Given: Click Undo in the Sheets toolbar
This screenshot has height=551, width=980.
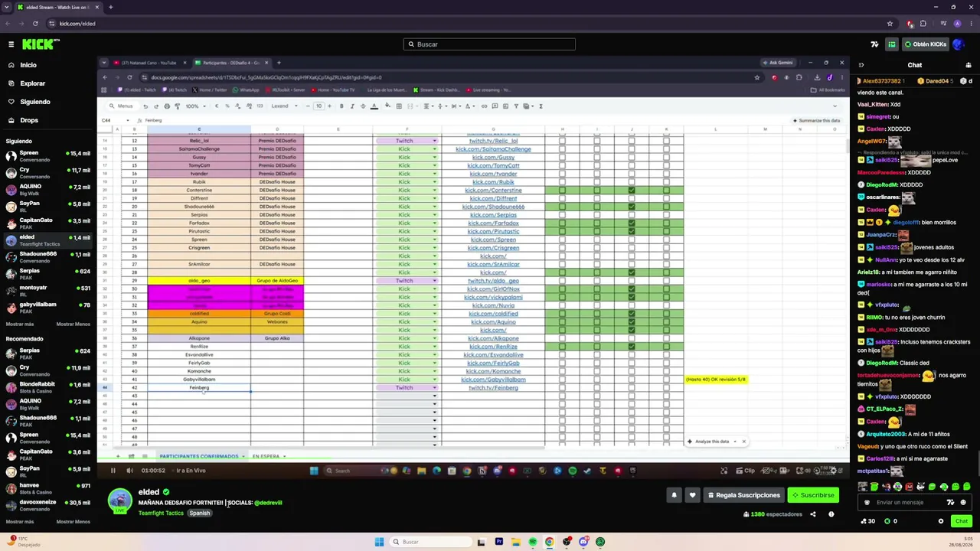Looking at the screenshot, I should point(146,106).
